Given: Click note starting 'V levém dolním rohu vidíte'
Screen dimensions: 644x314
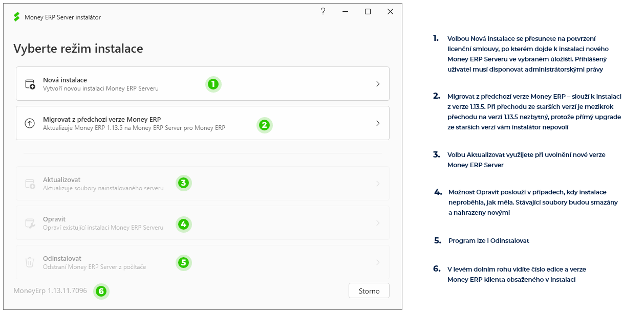Looking at the screenshot, I should pyautogui.click(x=517, y=275).
